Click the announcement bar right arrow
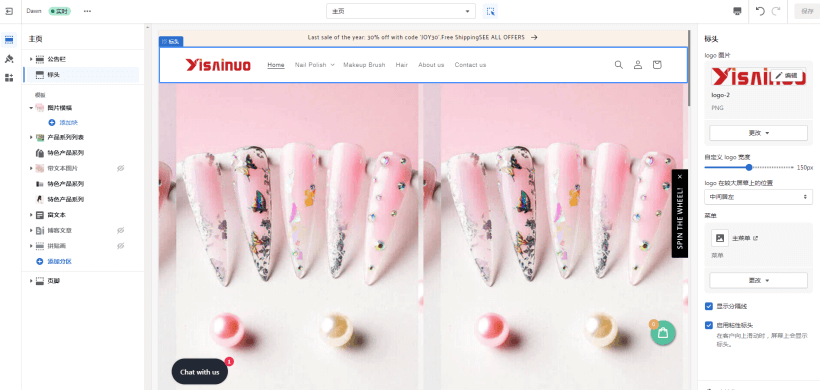This screenshot has width=820, height=390. [x=534, y=38]
